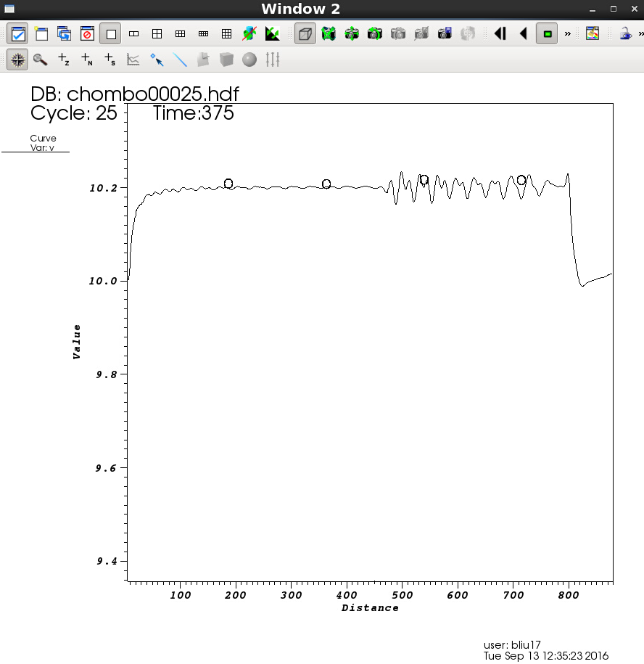Activate node pick mode
The height and width of the screenshot is (664, 644).
[x=87, y=60]
